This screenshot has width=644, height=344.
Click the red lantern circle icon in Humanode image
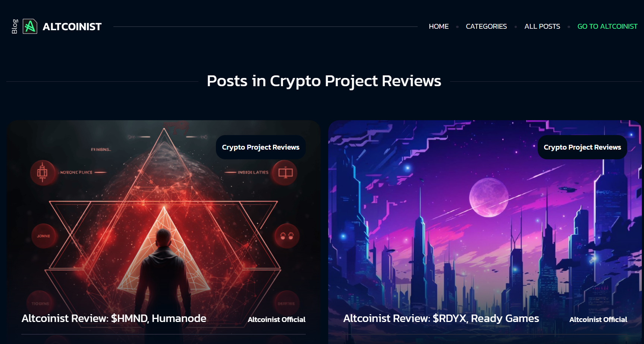click(43, 173)
